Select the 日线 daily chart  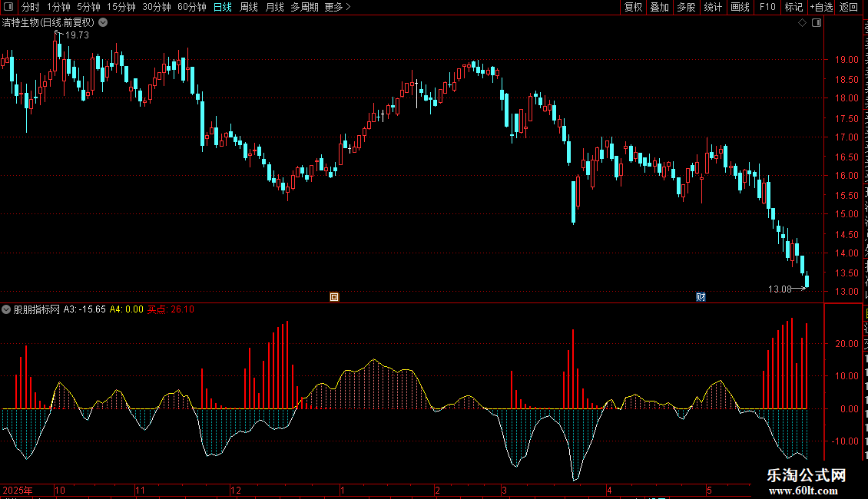tap(223, 7)
